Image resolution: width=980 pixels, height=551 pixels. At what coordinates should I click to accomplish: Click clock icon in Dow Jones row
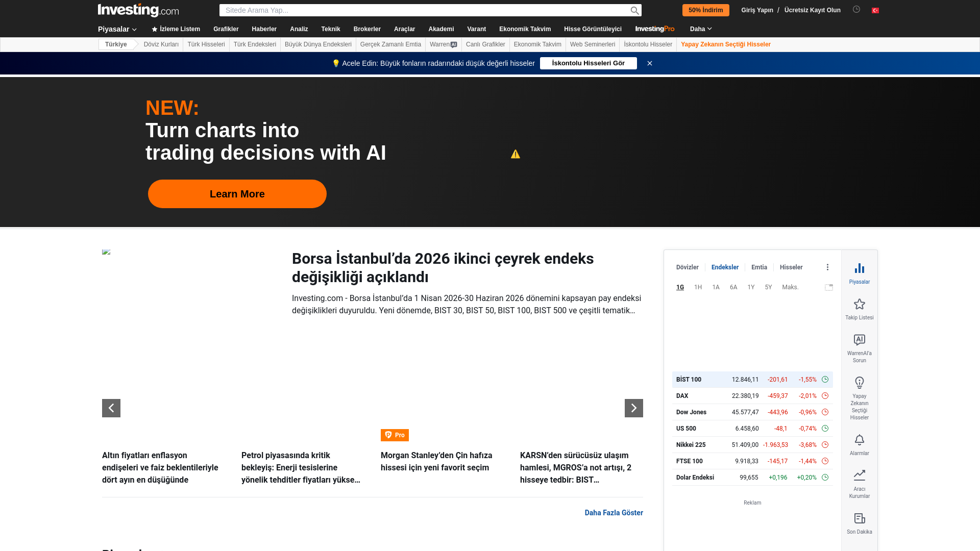click(x=825, y=412)
